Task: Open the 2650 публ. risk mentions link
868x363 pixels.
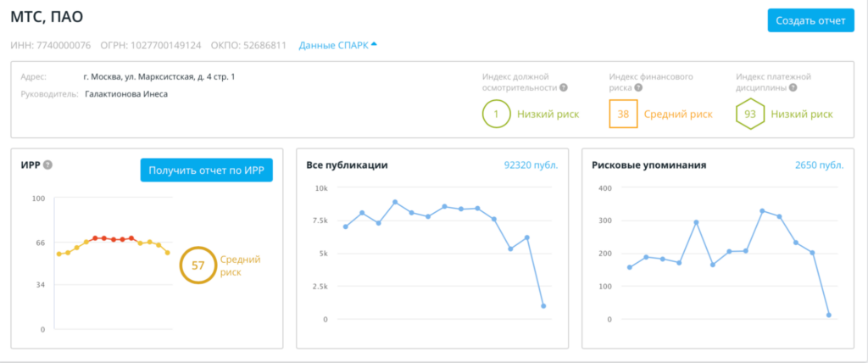Action: [x=819, y=165]
